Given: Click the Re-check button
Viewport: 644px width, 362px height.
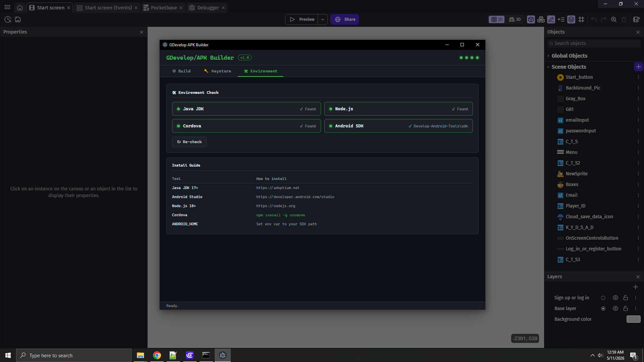Looking at the screenshot, I should pos(189,142).
